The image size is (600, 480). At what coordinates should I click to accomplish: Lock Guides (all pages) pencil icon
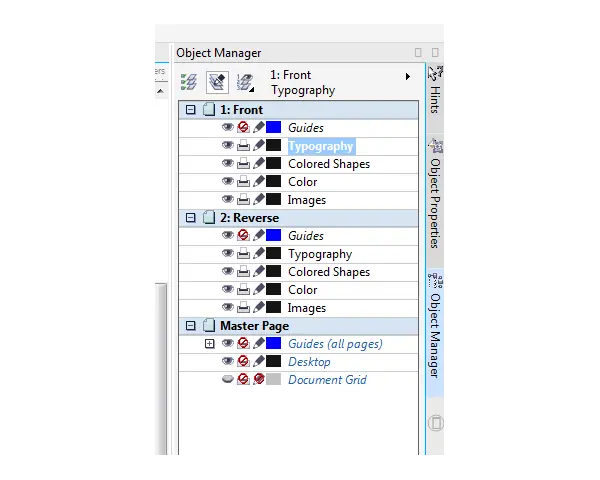pyautogui.click(x=259, y=343)
